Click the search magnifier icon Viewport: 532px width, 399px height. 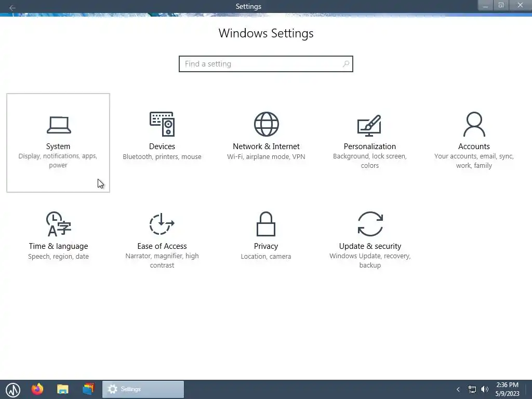coord(345,64)
